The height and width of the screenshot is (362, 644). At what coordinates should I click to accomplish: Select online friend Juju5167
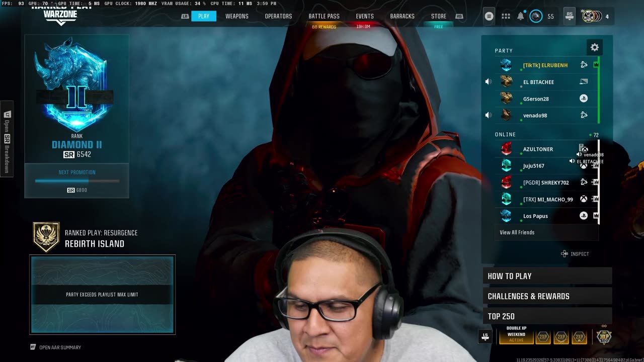[547, 165]
